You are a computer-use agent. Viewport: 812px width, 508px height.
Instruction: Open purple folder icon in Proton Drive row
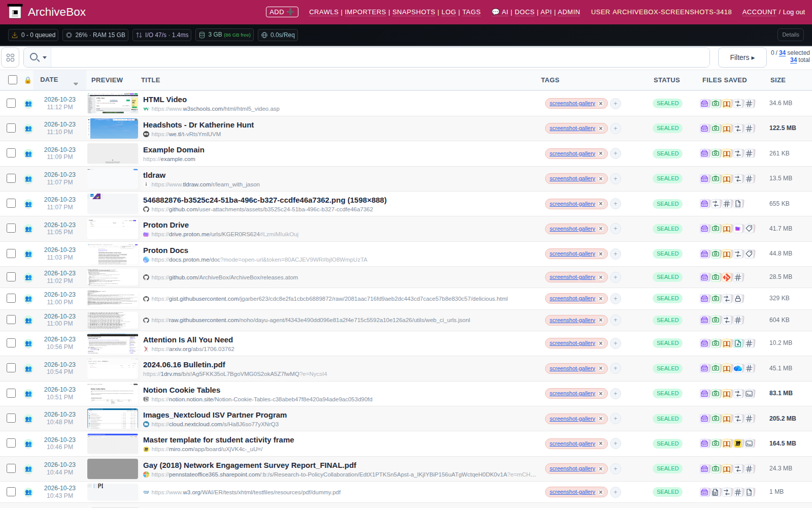tap(738, 229)
